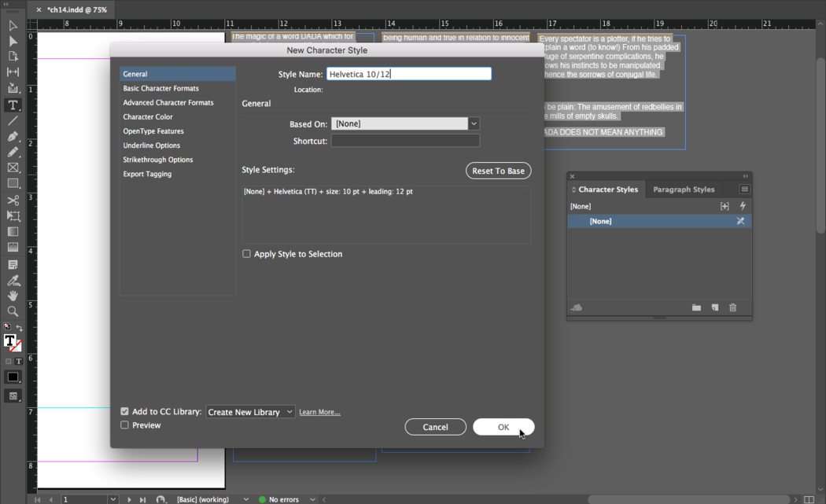826x504 pixels.
Task: Select the Pen tool
Action: 13,137
